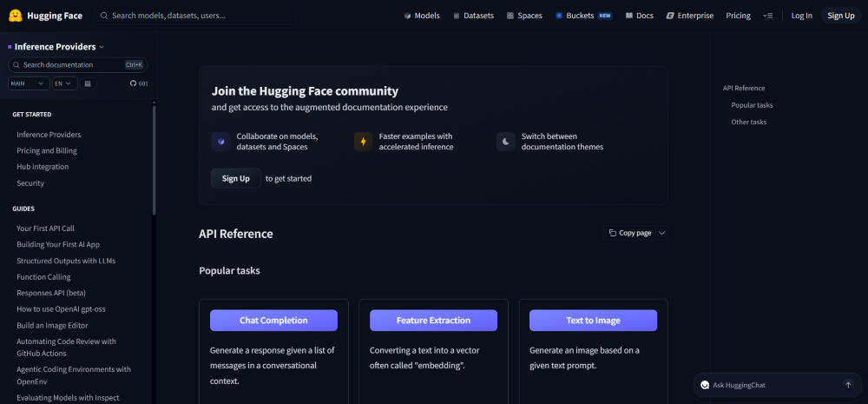Click the search icon in the top search bar

point(105,16)
